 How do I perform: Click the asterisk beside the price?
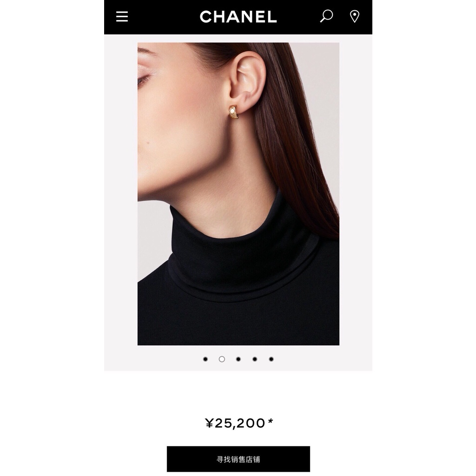pyautogui.click(x=271, y=421)
